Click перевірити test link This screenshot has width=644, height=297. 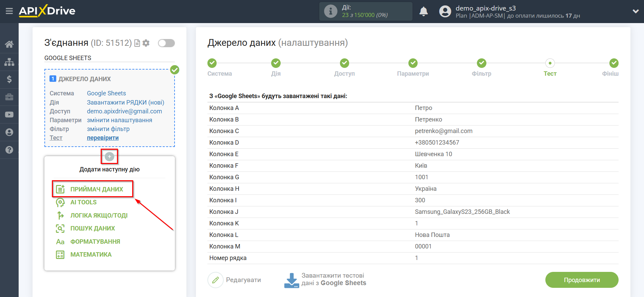coord(103,137)
